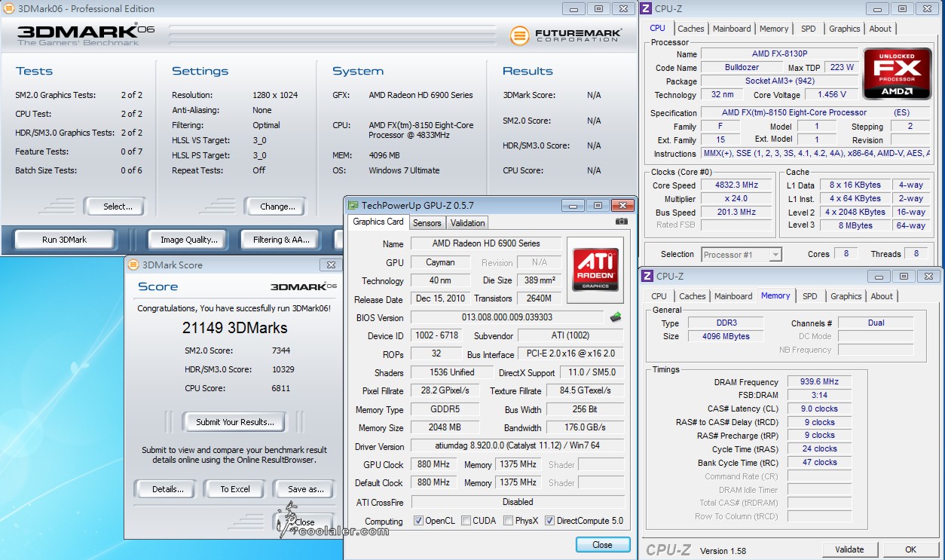Click the GPU name field AMD Radeon HD 6900 Series
Viewport: 945px width, 560px height.
click(485, 243)
